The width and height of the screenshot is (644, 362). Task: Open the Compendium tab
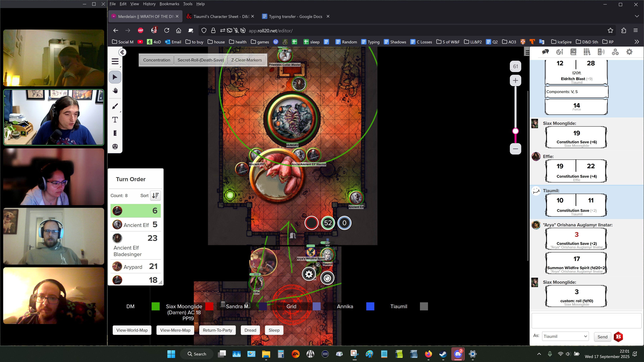587,52
